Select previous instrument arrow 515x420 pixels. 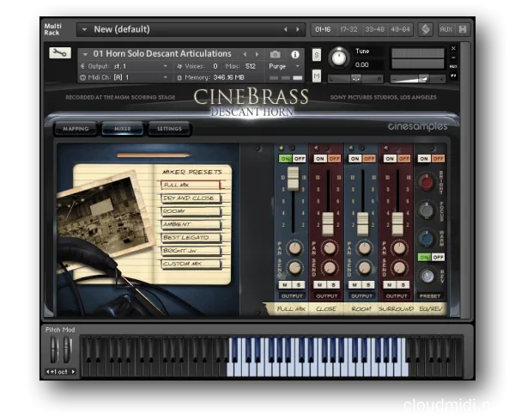coord(245,54)
